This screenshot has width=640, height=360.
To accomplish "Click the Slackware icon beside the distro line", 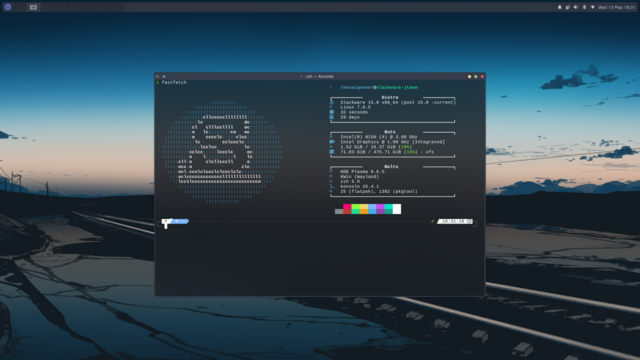I will click(x=331, y=102).
